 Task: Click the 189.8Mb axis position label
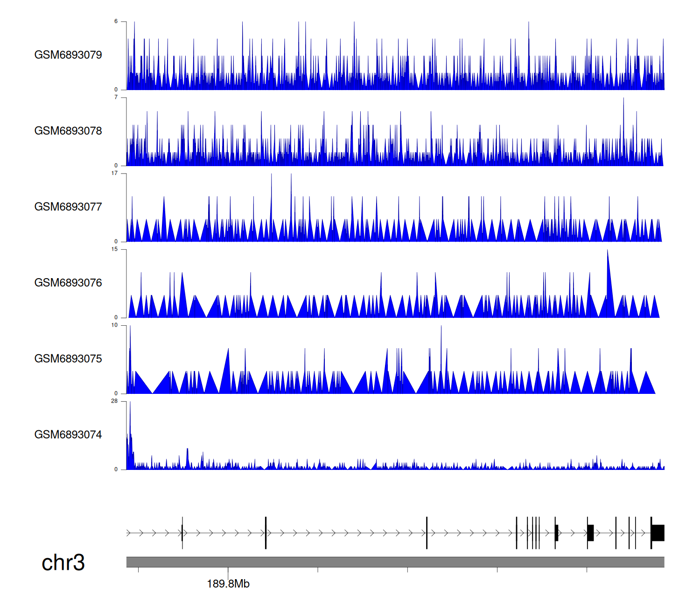[228, 584]
